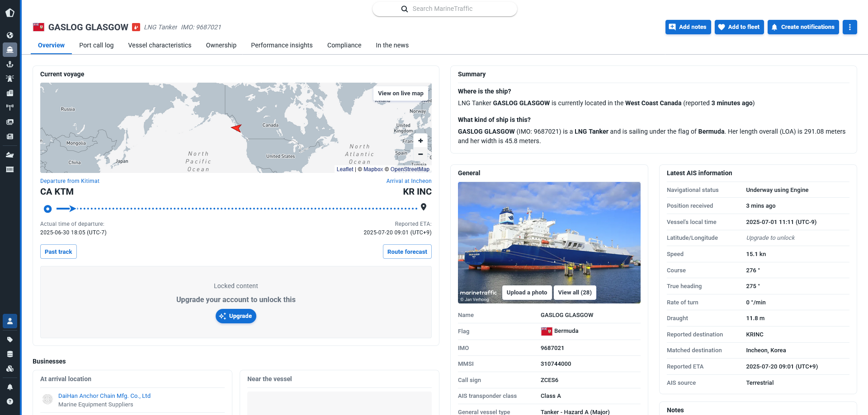Open the Compliance tab
868x415 pixels.
[x=344, y=45]
